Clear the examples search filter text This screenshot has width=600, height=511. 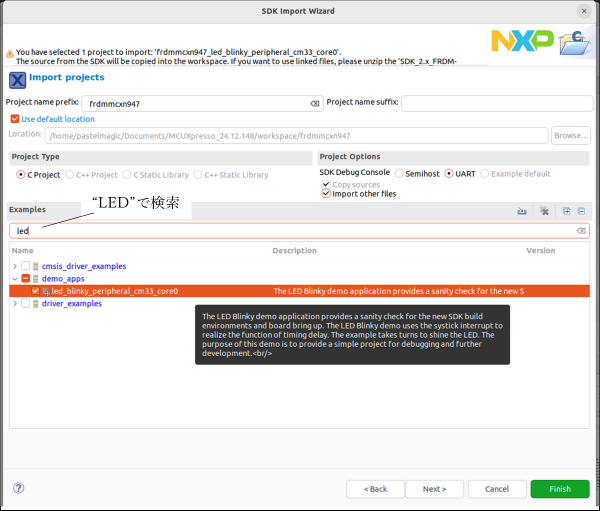coord(581,231)
